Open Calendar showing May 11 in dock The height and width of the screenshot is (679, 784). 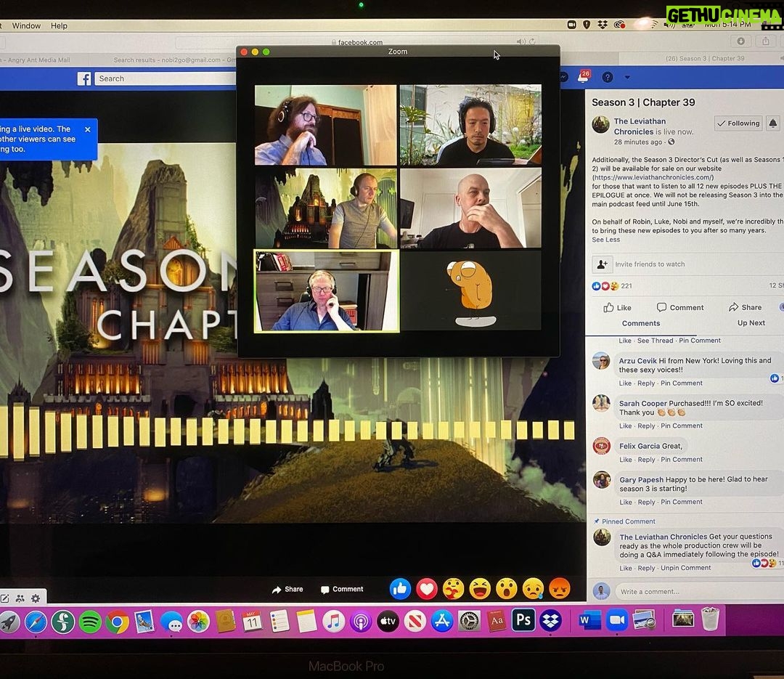[x=252, y=621]
